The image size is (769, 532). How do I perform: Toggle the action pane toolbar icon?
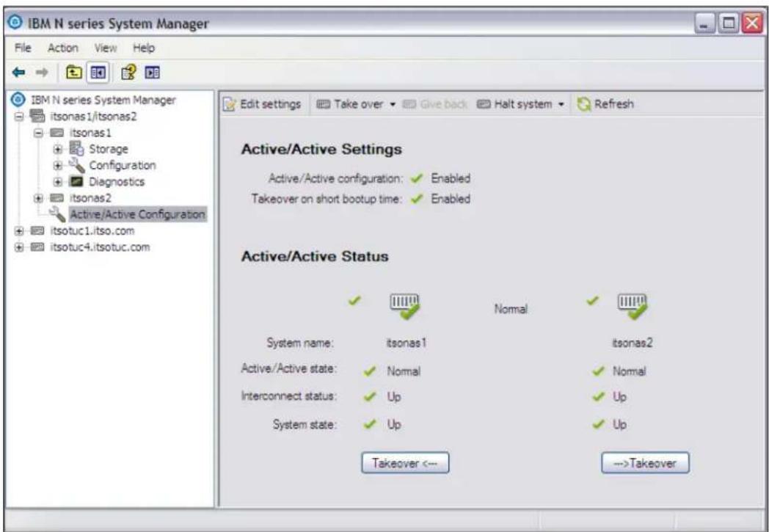(152, 73)
